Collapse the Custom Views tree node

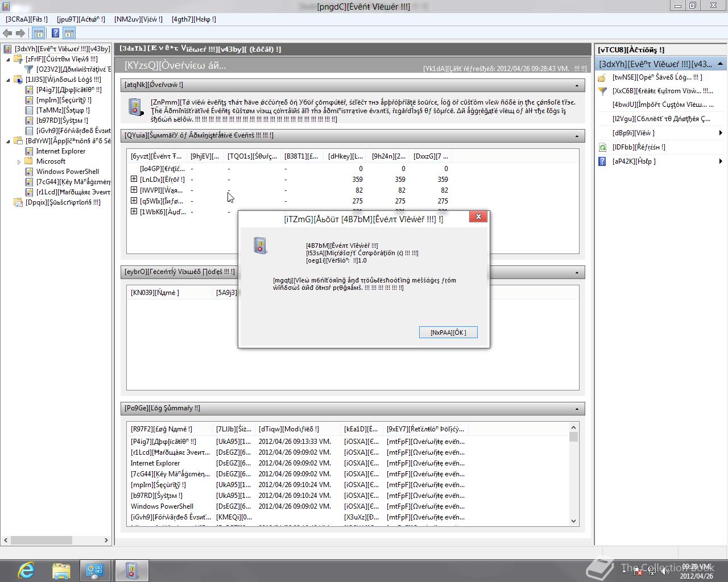point(8,59)
